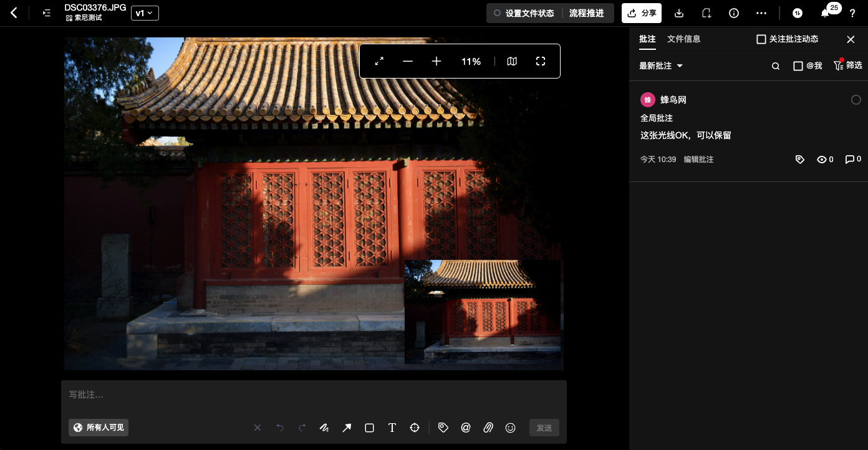The height and width of the screenshot is (450, 868).
Task: Select the arrow annotation tool
Action: (x=347, y=428)
